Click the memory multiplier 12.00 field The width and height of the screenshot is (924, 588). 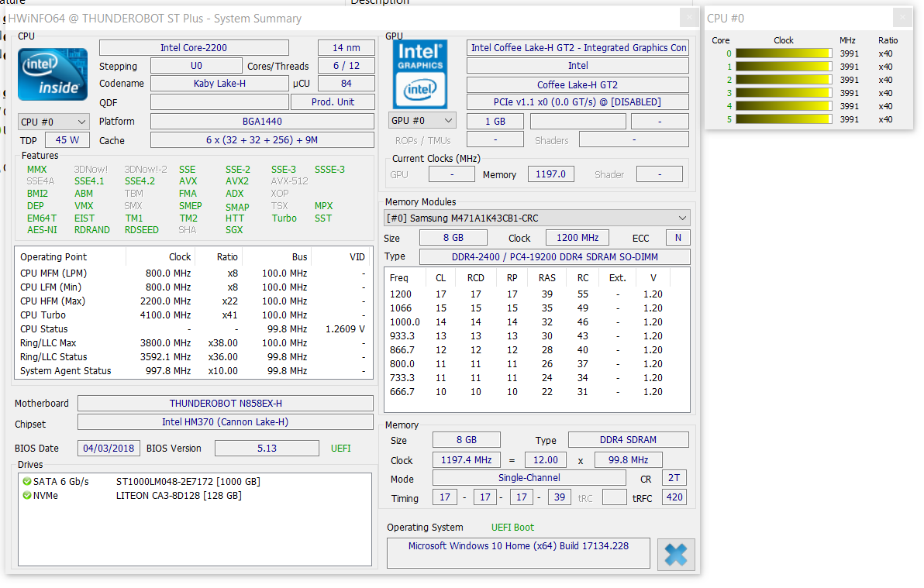click(x=546, y=460)
